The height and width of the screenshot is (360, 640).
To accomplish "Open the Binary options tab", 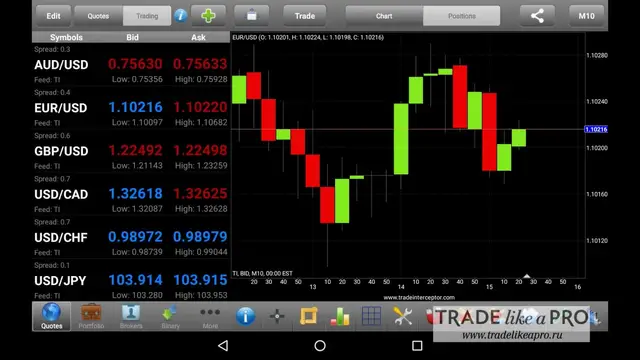I will [x=170, y=316].
